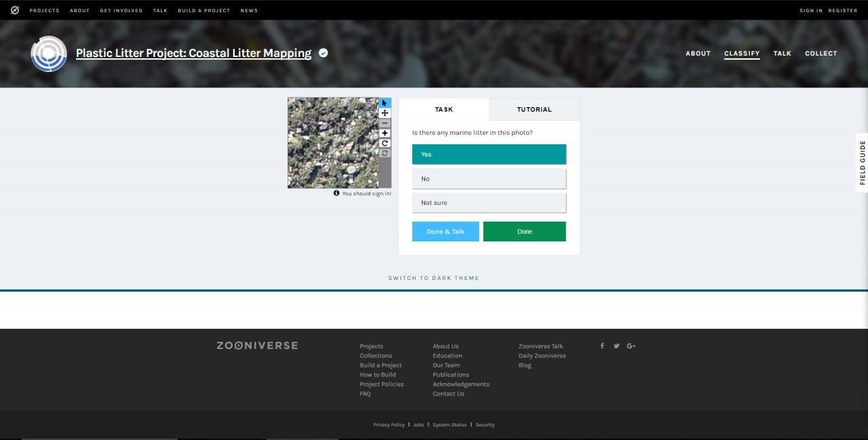Open the Privacy Policy link
Image resolution: width=868 pixels, height=440 pixels.
(x=389, y=425)
